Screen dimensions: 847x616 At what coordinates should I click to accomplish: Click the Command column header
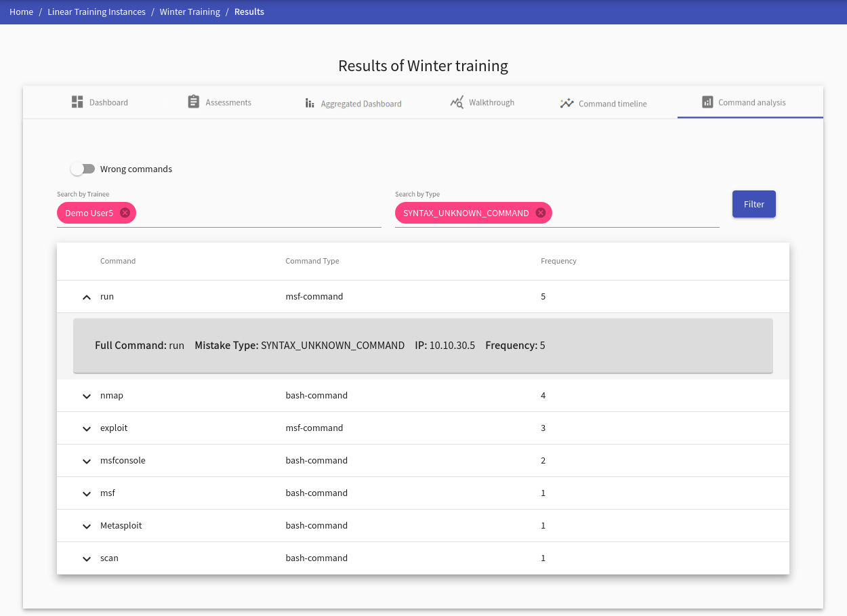click(118, 261)
